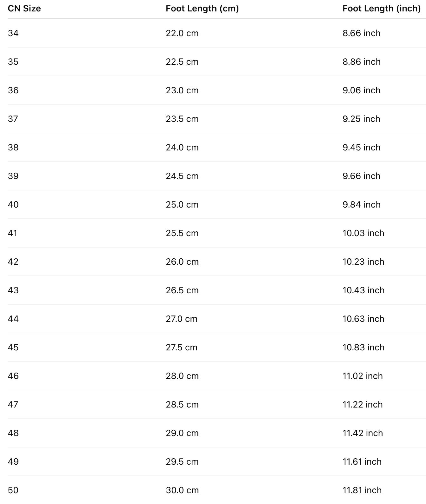Select the 25.5 cm value

tap(182, 233)
